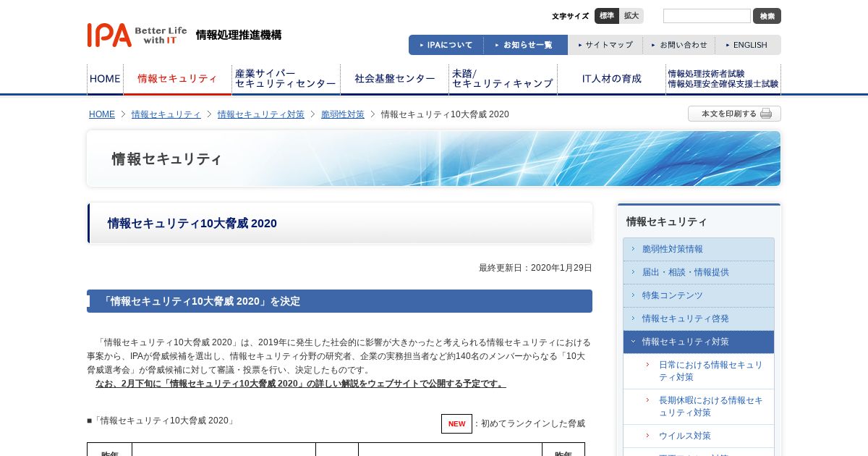This screenshot has width=868, height=456.
Task: Open IT人材の育成 tab
Action: pyautogui.click(x=611, y=79)
